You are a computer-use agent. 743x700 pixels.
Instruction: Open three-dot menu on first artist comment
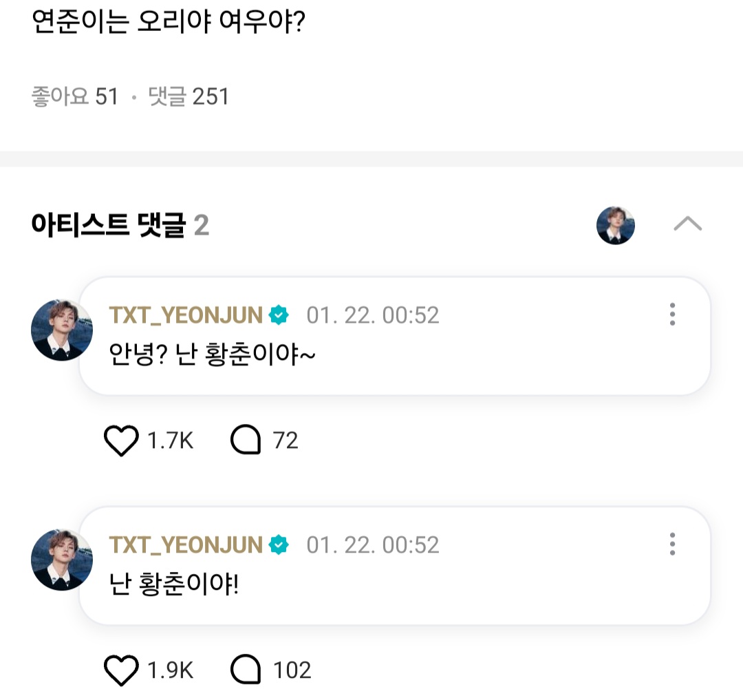click(672, 315)
